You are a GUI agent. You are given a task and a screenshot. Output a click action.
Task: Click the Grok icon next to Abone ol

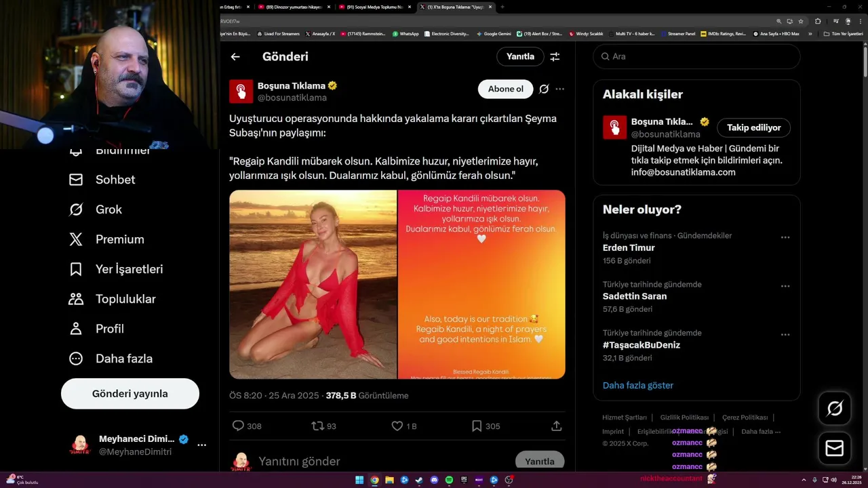(x=544, y=89)
